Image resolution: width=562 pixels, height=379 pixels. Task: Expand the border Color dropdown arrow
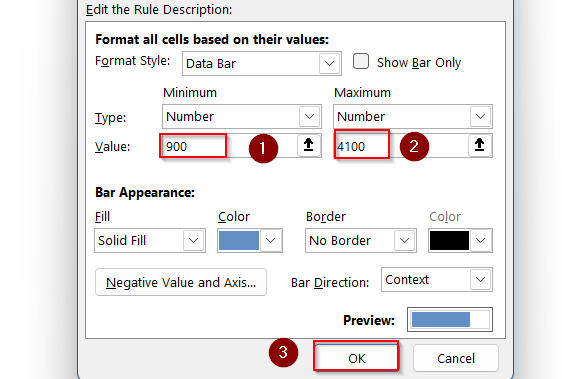point(480,240)
